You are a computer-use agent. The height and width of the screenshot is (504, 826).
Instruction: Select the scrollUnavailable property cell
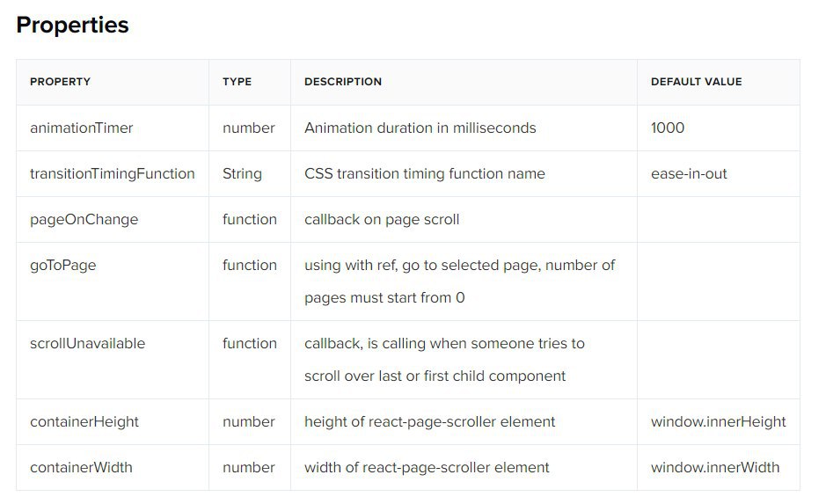[x=87, y=343]
